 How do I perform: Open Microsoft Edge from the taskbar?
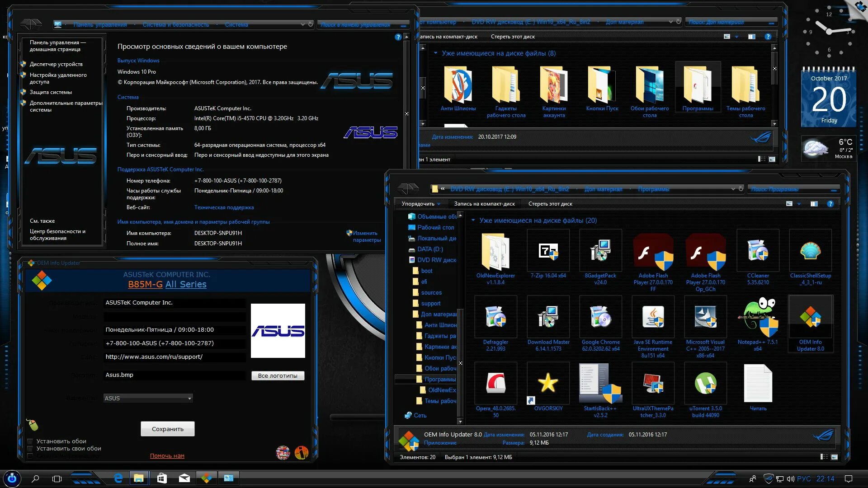(x=118, y=478)
